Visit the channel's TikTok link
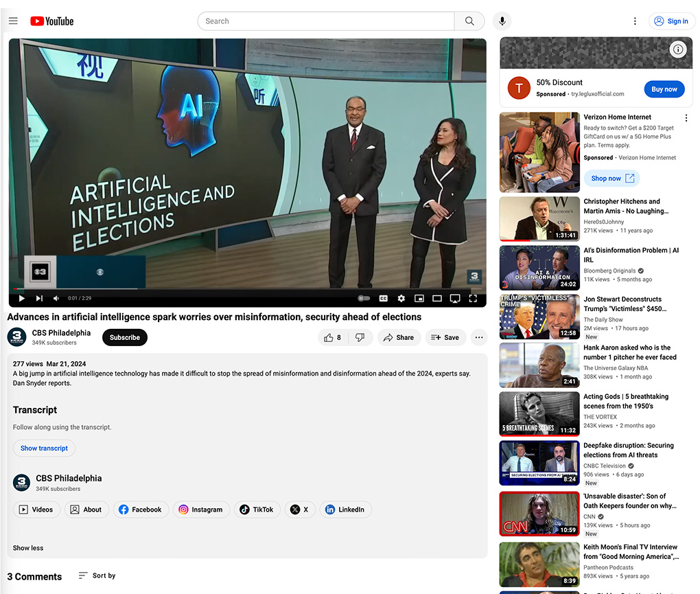Image resolution: width=700 pixels, height=594 pixels. tap(257, 510)
